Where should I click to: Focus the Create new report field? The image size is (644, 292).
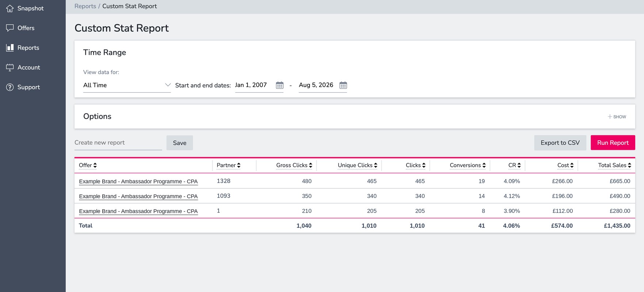pyautogui.click(x=118, y=143)
